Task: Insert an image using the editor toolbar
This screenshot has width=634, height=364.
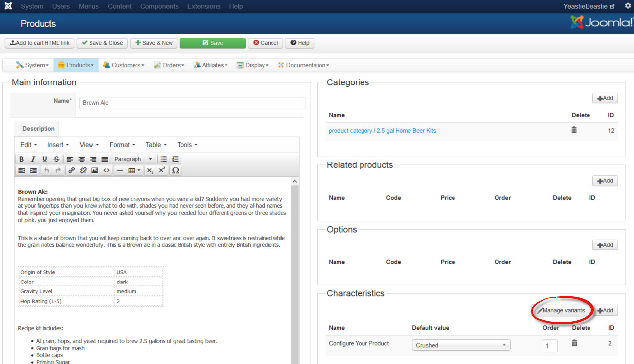Action: pos(95,170)
